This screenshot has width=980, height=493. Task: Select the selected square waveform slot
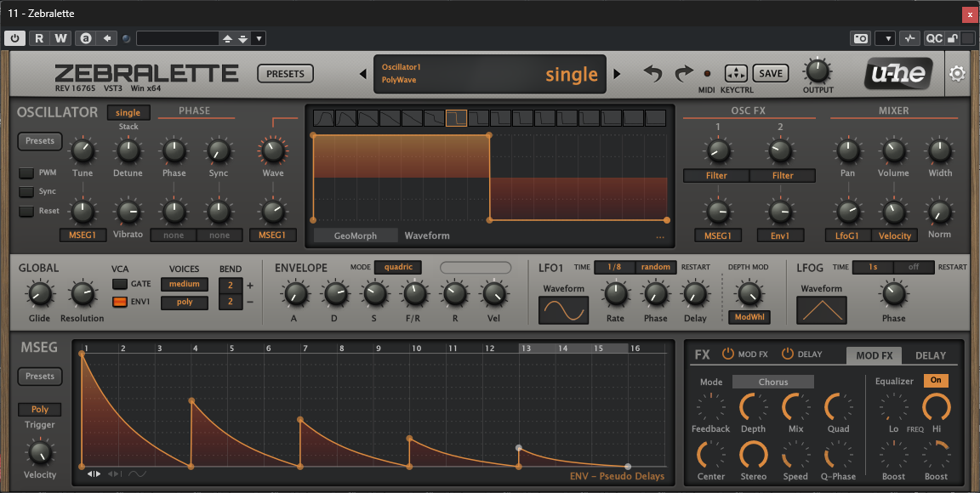456,117
